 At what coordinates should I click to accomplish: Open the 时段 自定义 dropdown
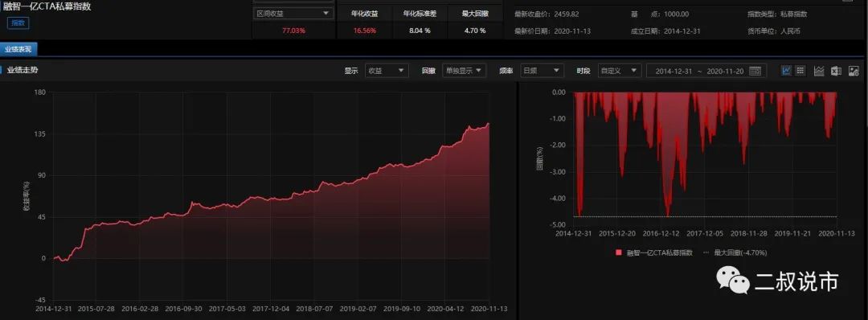coord(620,71)
